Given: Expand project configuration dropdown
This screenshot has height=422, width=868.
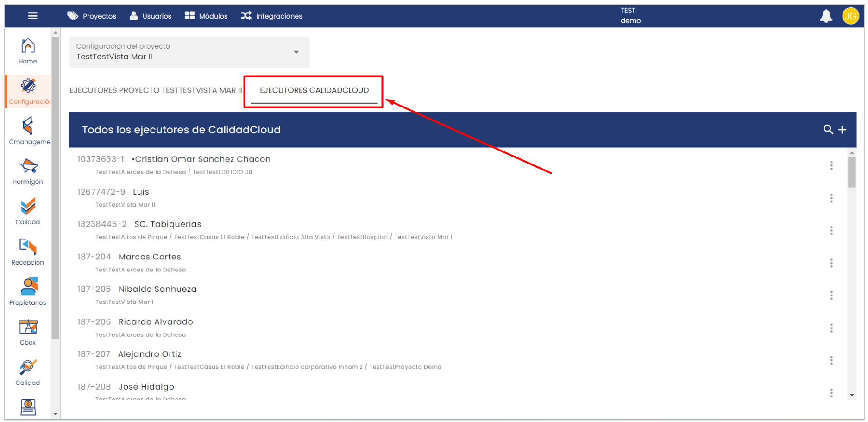Looking at the screenshot, I should click(296, 52).
